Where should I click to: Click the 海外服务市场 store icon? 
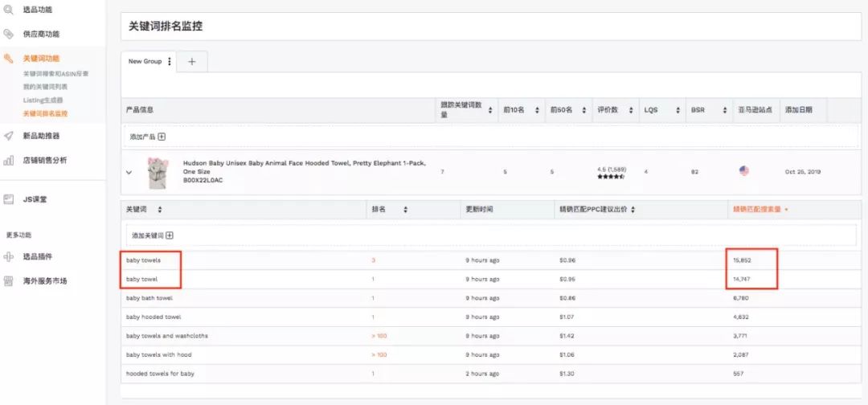[9, 281]
